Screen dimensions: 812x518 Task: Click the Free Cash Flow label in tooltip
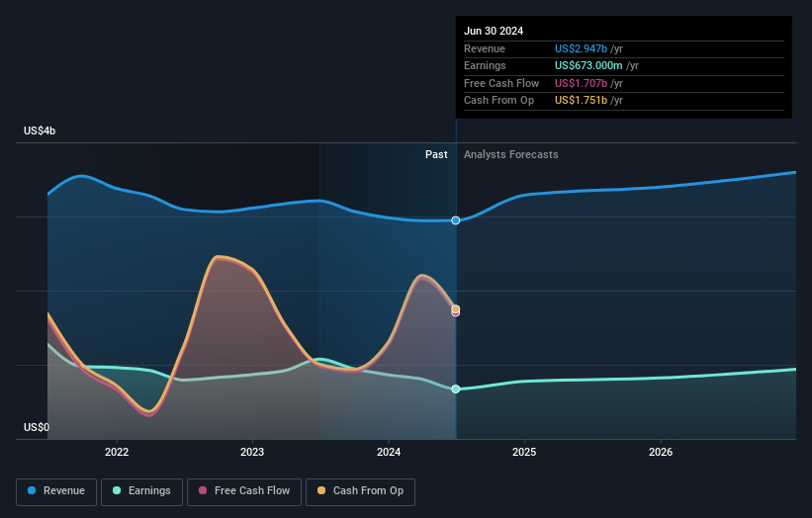501,83
